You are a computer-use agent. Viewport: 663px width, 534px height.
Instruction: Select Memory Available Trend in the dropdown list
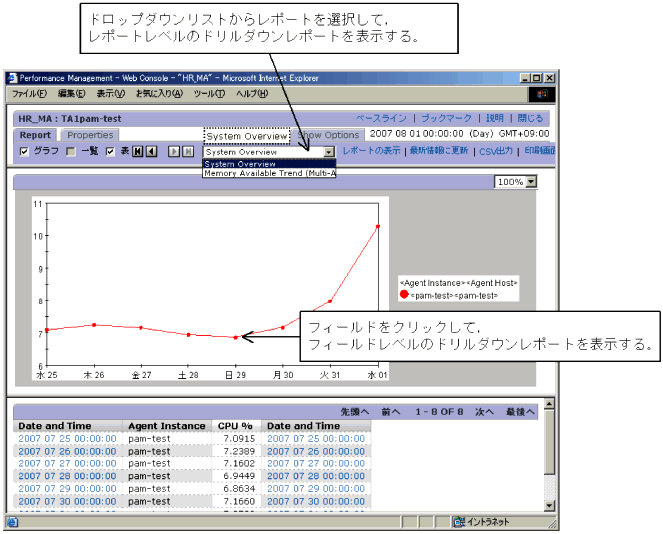(269, 173)
